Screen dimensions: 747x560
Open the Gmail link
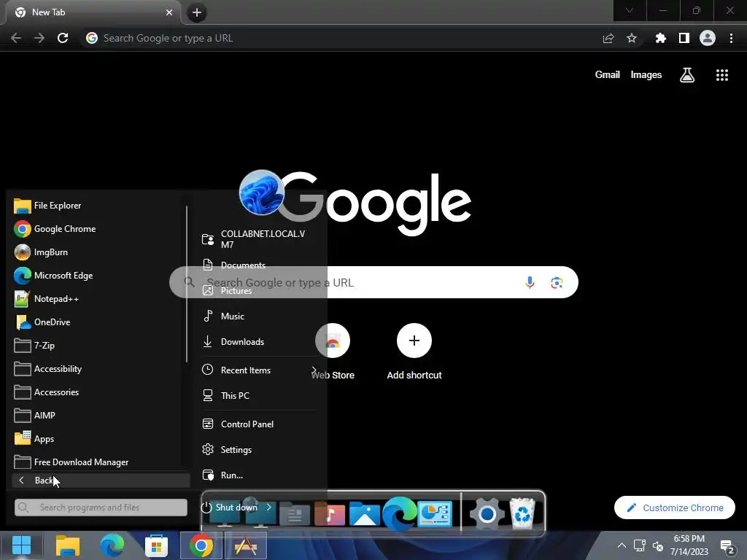click(x=608, y=75)
